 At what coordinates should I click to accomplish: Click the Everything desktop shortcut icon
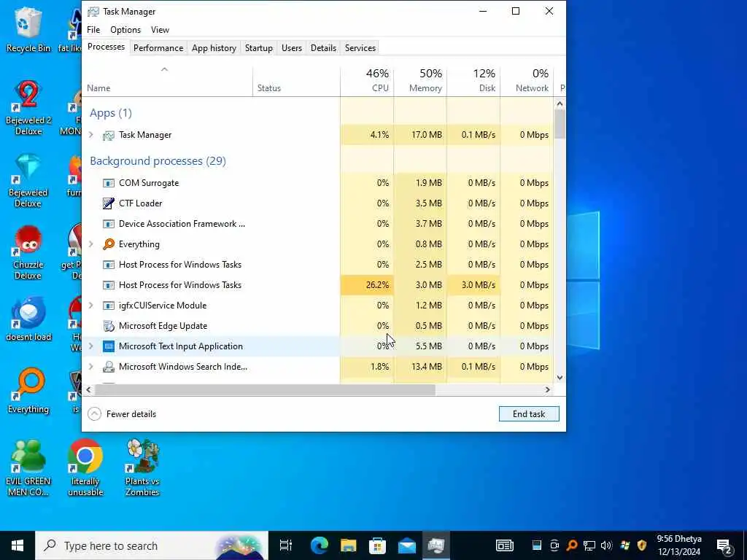pyautogui.click(x=28, y=384)
